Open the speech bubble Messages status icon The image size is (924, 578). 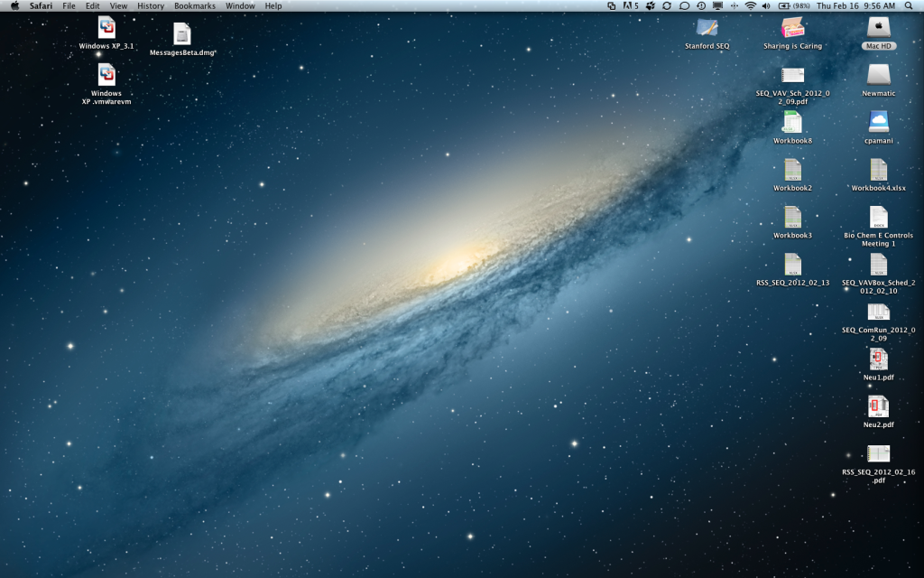click(x=684, y=6)
